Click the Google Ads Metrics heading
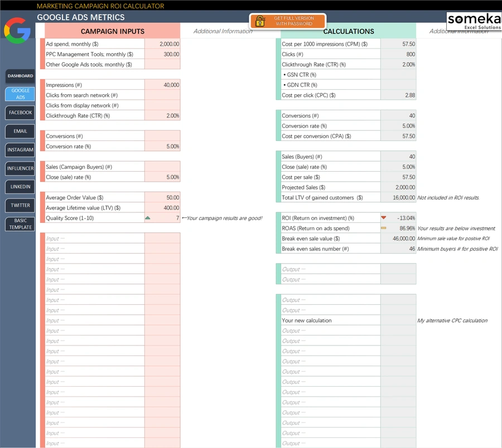502x448 pixels. pos(81,17)
